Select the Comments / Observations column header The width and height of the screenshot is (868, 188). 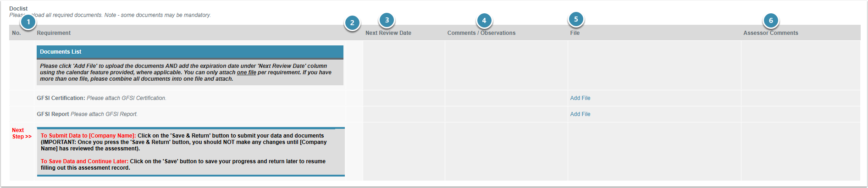click(481, 33)
